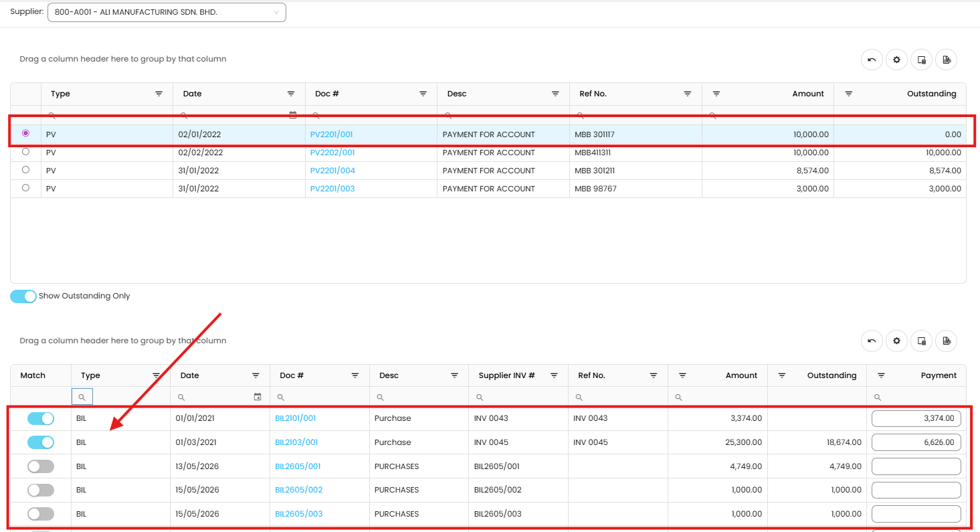Open Date column filter in payment voucher grid
Viewport: 980px width, 532px height.
[x=291, y=94]
